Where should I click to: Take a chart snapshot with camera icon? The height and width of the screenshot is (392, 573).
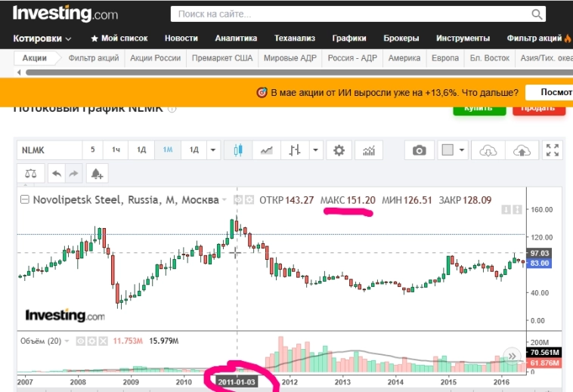419,150
